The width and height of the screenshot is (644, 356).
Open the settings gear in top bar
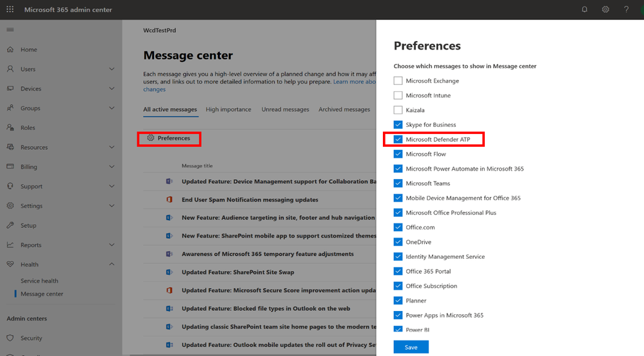(605, 9)
